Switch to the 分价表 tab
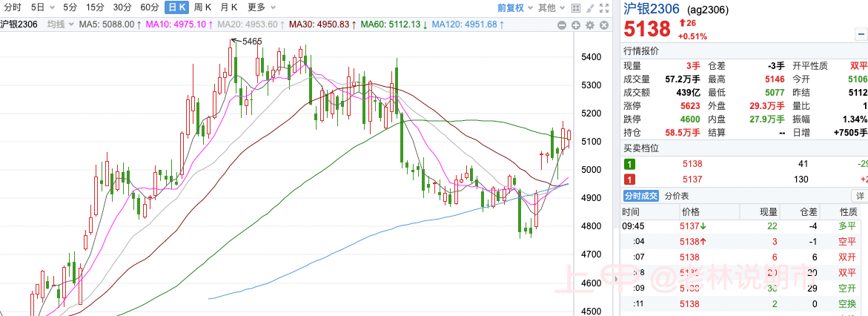 click(676, 196)
